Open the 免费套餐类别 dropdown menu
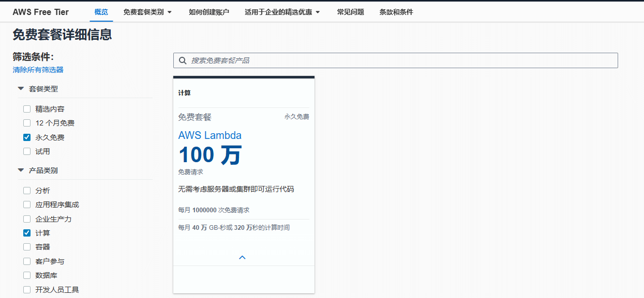Viewport: 644px width, 298px height. point(147,12)
